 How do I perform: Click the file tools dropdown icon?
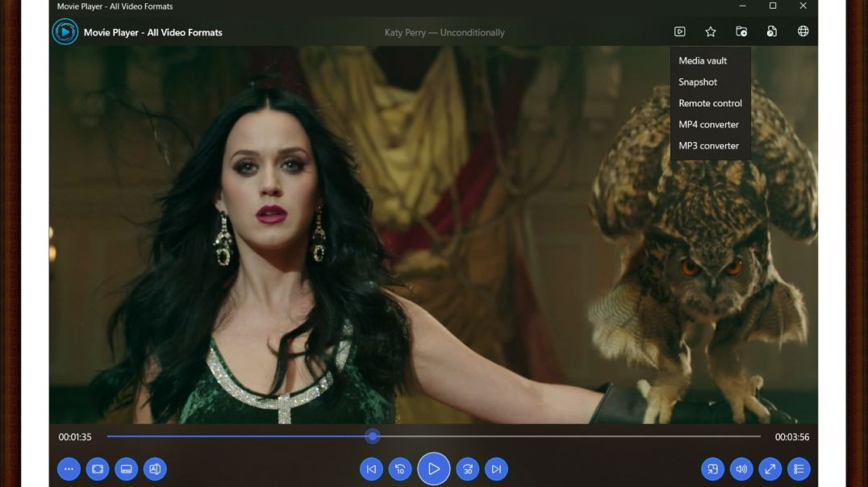[x=772, y=31]
